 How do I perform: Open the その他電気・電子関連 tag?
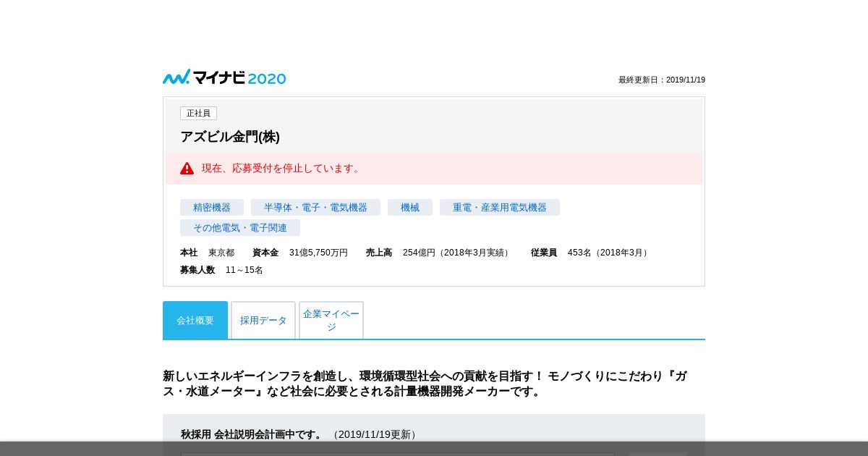coord(240,228)
